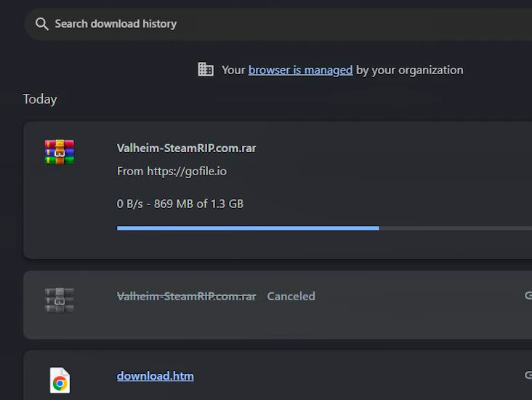Viewport: 532px width, 400px height.
Task: Click the Canceled status label
Action: click(291, 296)
